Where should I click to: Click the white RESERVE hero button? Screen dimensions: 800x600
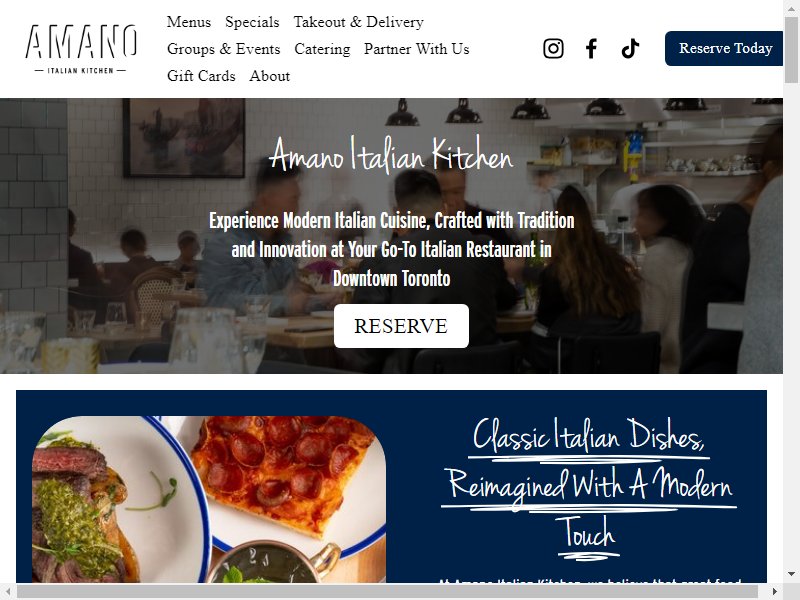coord(401,326)
